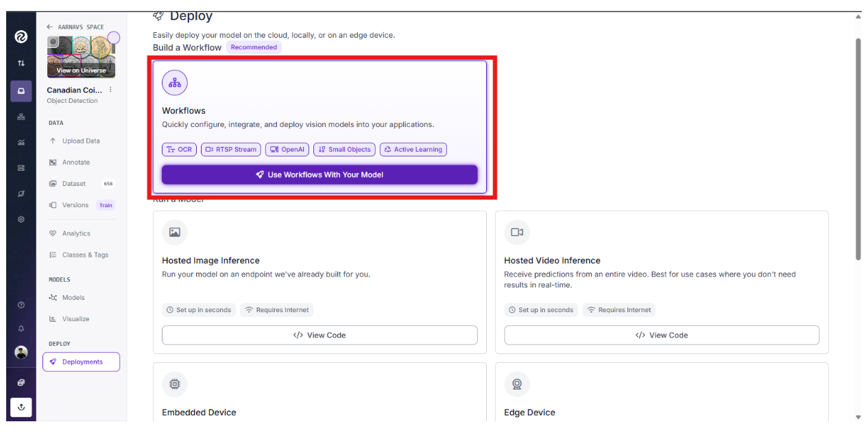The height and width of the screenshot is (435, 868).
Task: Click the 658 count badge beside Dataset
Action: click(108, 184)
